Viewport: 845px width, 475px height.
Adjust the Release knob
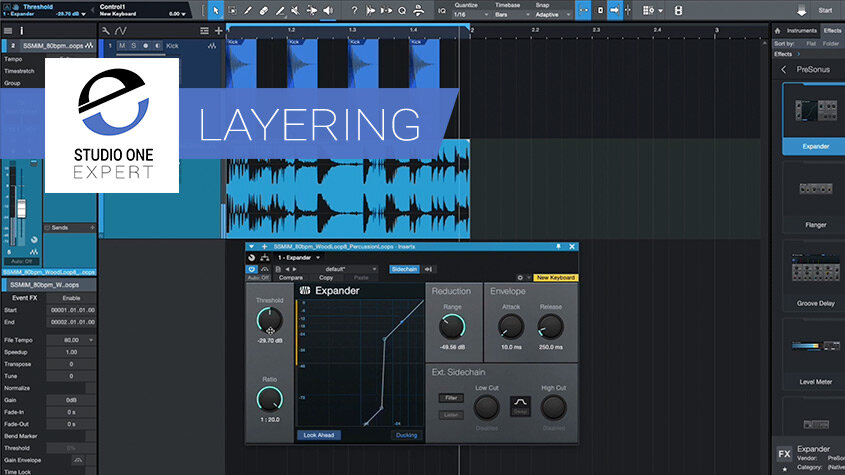(x=550, y=327)
